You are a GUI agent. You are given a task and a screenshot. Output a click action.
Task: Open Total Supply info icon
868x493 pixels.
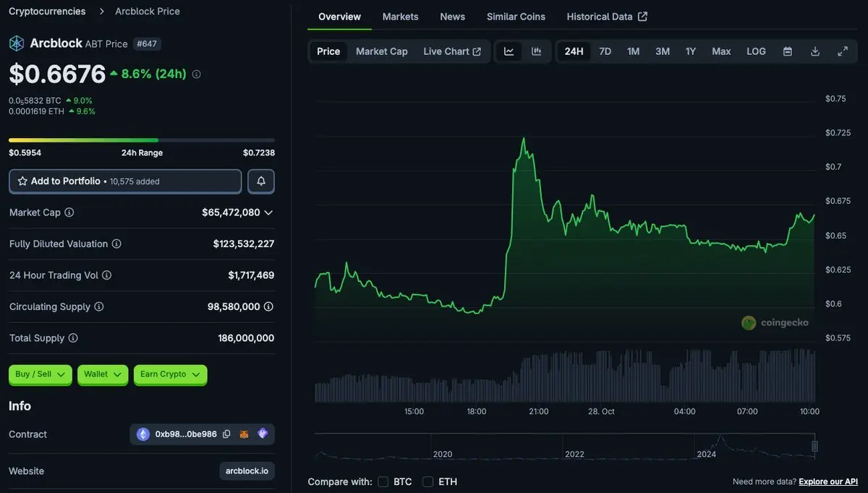tap(73, 338)
